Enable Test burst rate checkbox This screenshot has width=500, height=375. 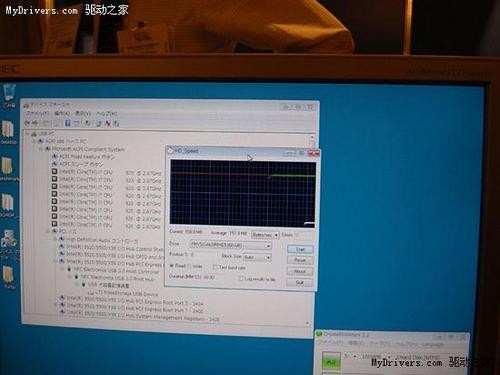click(215, 267)
